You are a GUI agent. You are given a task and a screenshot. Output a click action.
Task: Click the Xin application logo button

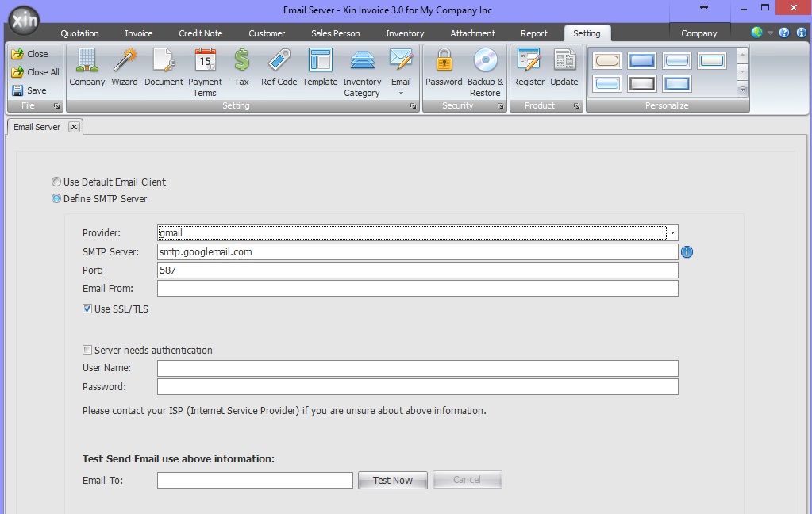pyautogui.click(x=24, y=21)
